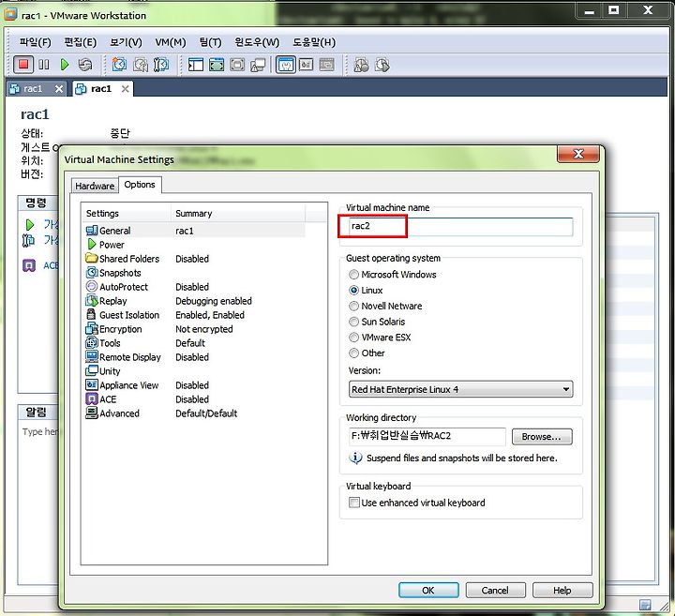Click the Cancel button
The width and height of the screenshot is (675, 616).
pyautogui.click(x=495, y=590)
